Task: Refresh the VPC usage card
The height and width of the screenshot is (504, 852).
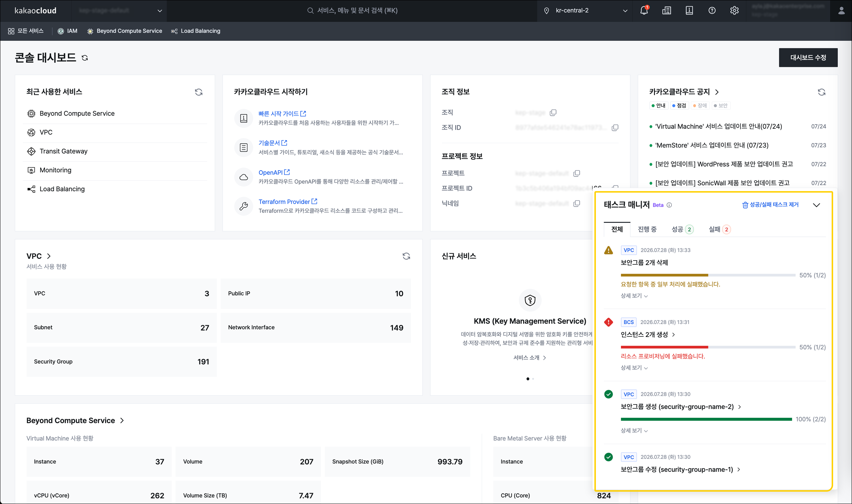Action: 406,256
